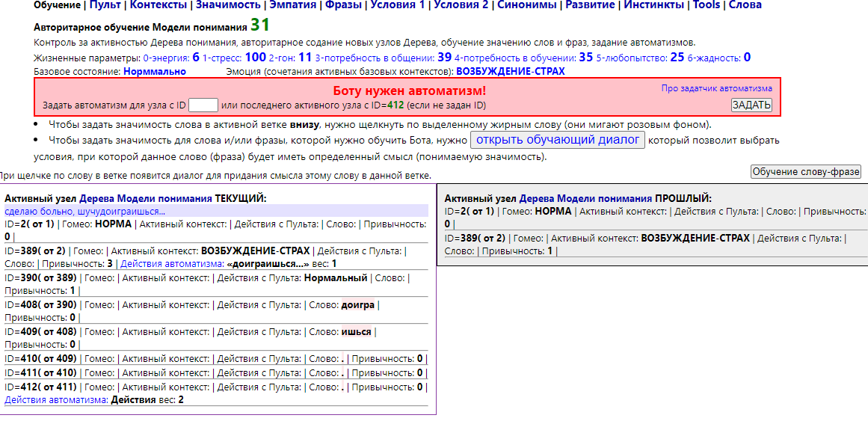Screen dimensions: 868x427
Task: Switch to the Эмпатия section
Action: point(292,5)
